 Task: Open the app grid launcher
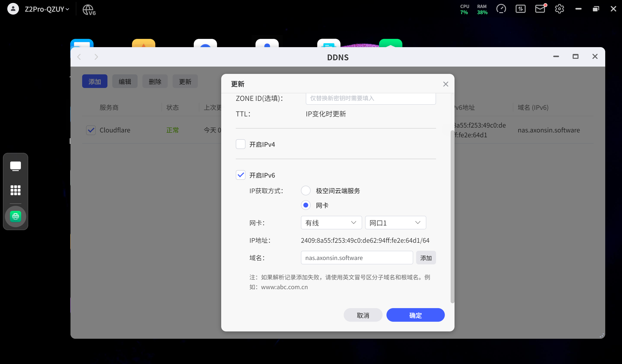pos(15,190)
